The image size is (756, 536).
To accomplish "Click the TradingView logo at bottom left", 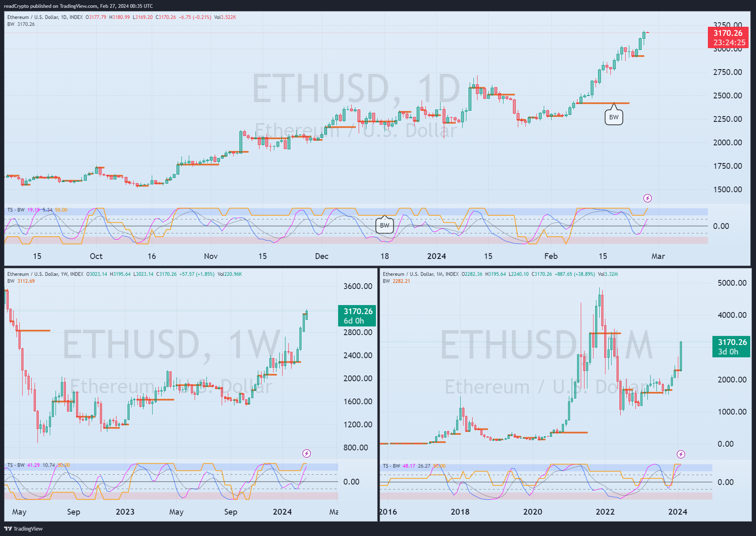I will click(23, 529).
